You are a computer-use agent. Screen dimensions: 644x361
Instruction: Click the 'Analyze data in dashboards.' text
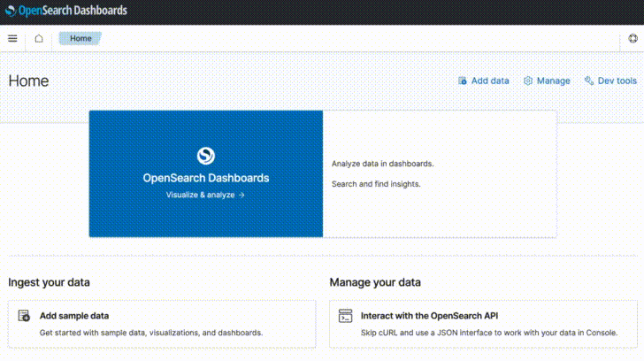click(383, 164)
